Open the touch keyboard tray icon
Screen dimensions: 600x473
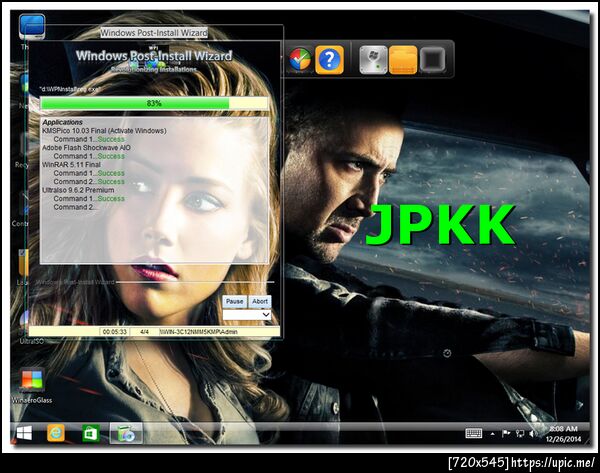click(x=473, y=433)
